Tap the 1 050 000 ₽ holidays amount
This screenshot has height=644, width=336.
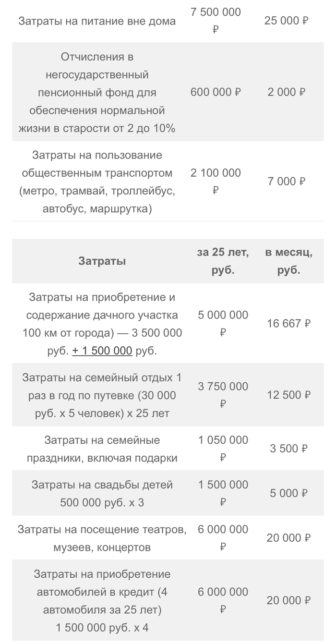coord(223,449)
